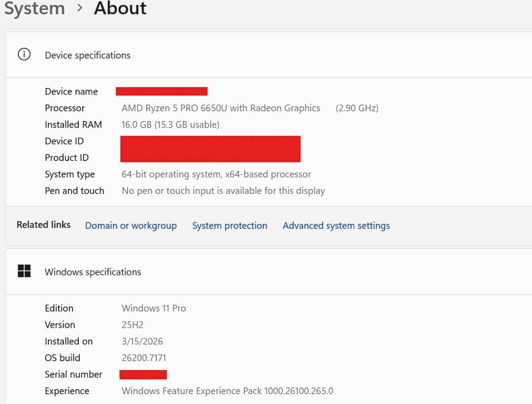This screenshot has width=532, height=404.
Task: Click the 26200.7171 build number
Action: coord(144,358)
